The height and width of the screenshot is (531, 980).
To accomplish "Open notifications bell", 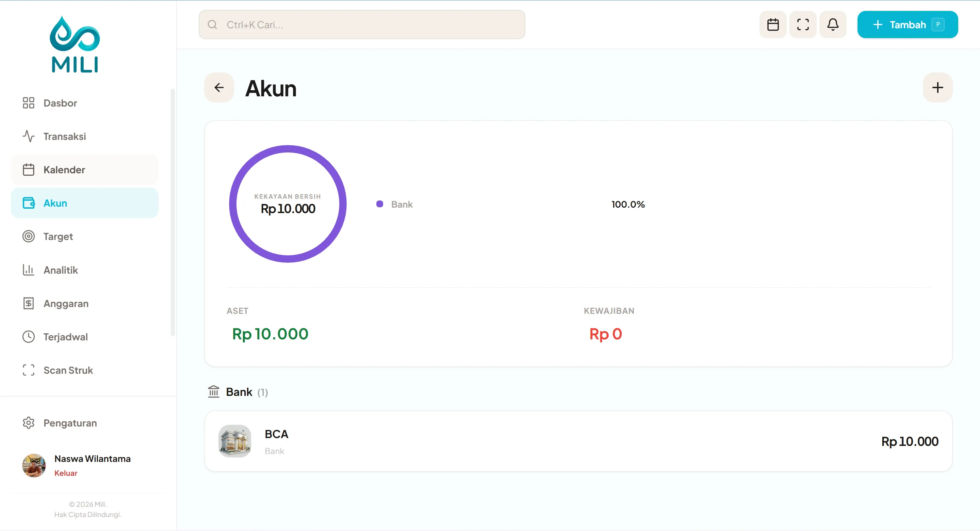I will (833, 25).
